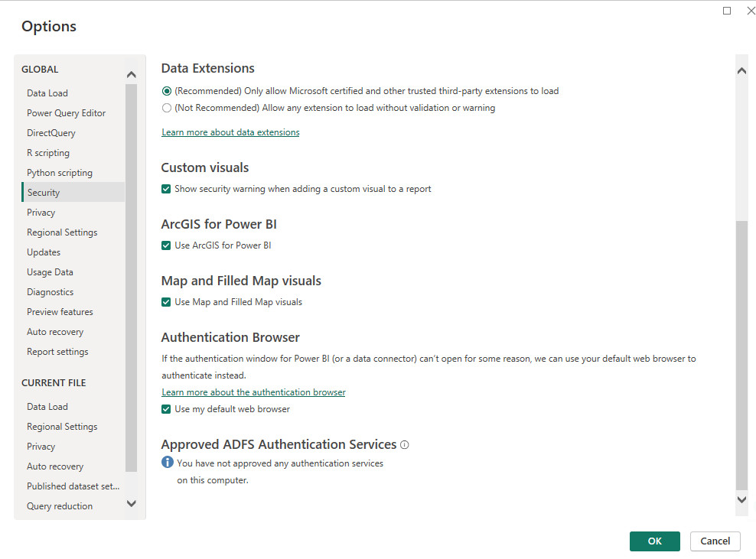Click the main content vertical scrollbar thumb
Image resolution: width=756 pixels, height=559 pixels.
click(741, 356)
